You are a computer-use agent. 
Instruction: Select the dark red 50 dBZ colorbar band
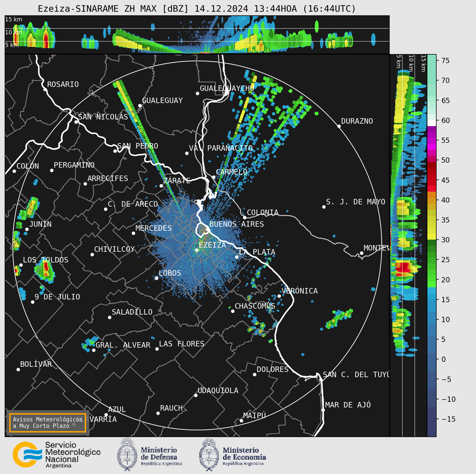coord(432,165)
